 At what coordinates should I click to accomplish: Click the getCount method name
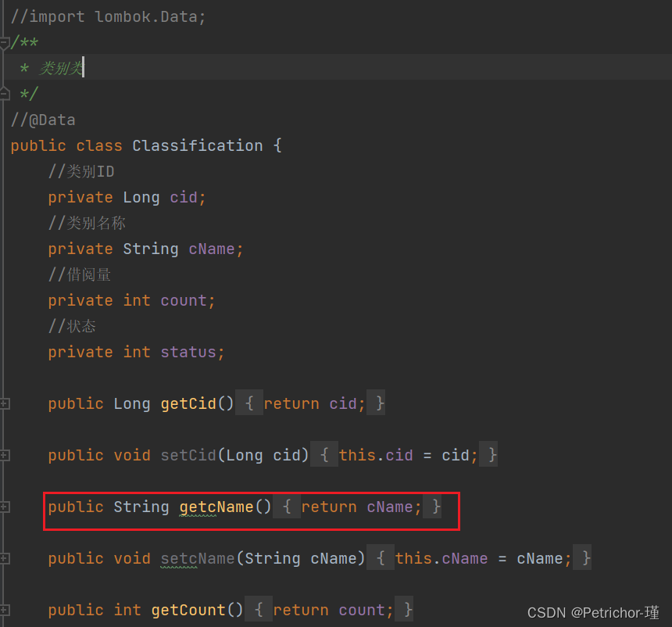[188, 610]
